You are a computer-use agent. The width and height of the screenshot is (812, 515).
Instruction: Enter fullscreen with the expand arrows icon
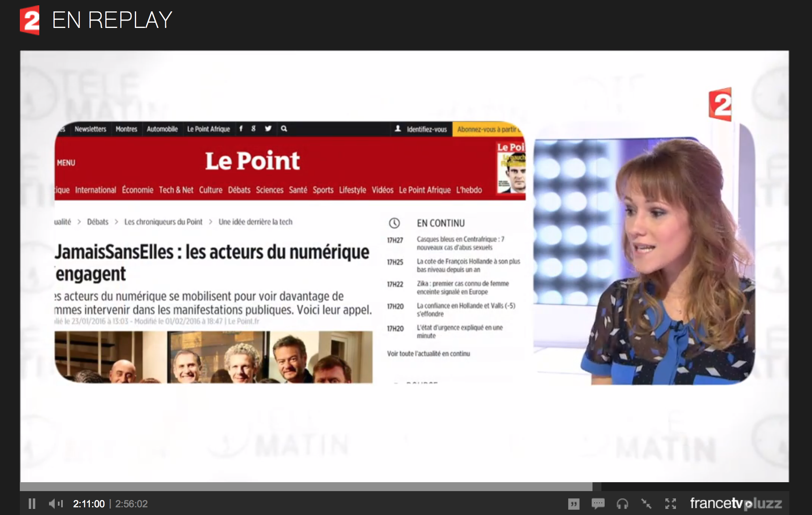coord(671,504)
